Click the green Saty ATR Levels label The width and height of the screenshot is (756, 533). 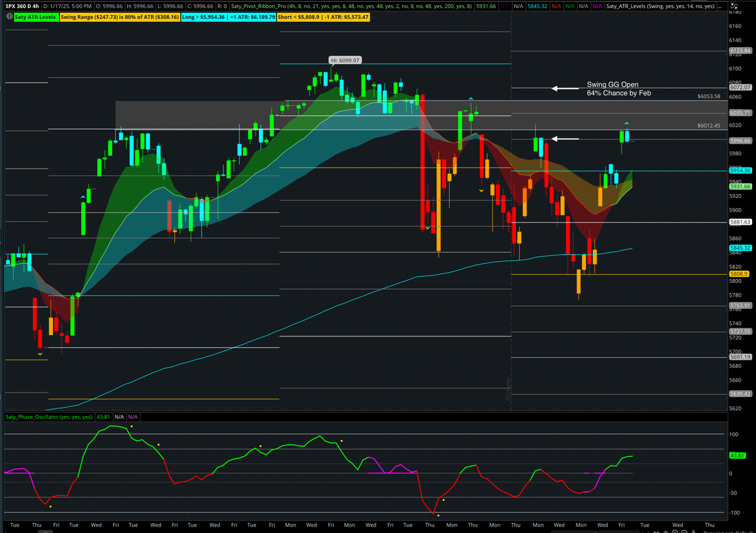pos(37,17)
